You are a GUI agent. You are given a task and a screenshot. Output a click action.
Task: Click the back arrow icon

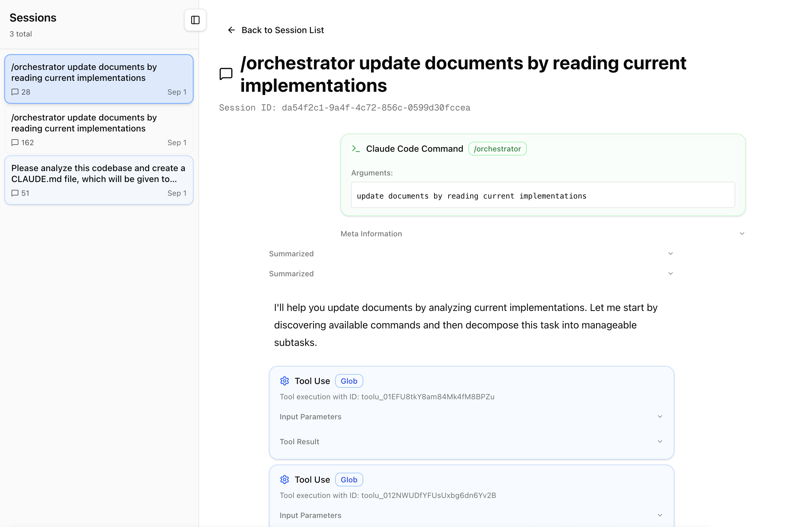point(231,30)
